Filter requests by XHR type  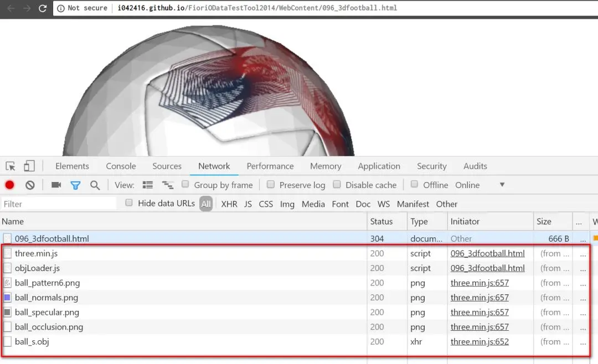click(x=229, y=204)
